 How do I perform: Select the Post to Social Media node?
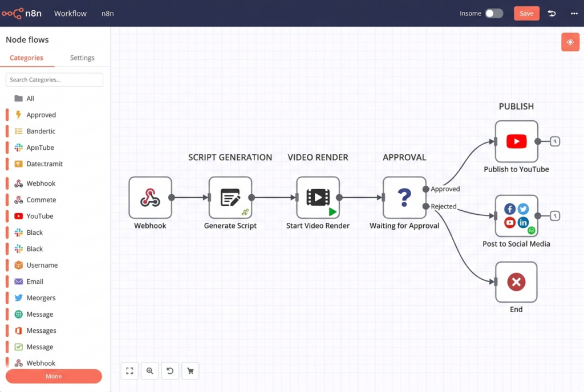point(516,216)
